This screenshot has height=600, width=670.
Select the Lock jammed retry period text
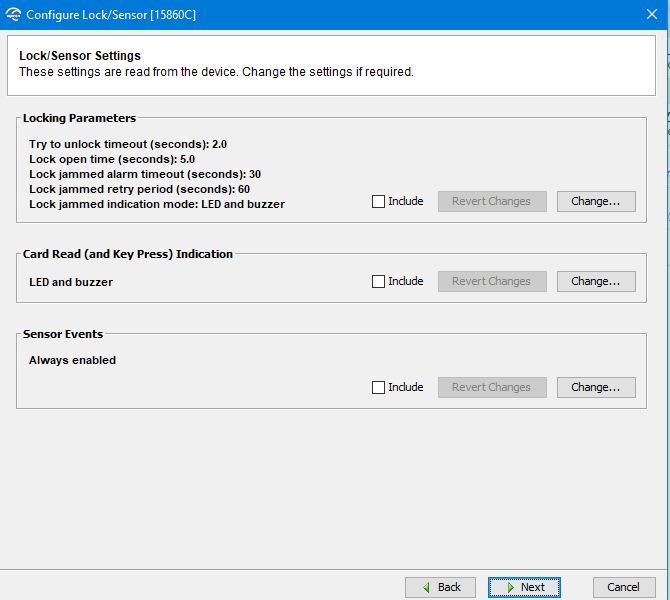pyautogui.click(x=139, y=189)
